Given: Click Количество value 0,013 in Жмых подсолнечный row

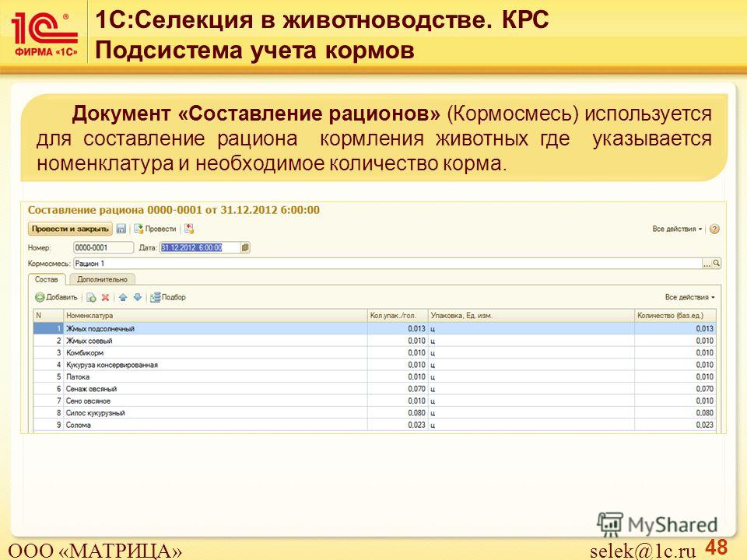Looking at the screenshot, I should (x=675, y=328).
